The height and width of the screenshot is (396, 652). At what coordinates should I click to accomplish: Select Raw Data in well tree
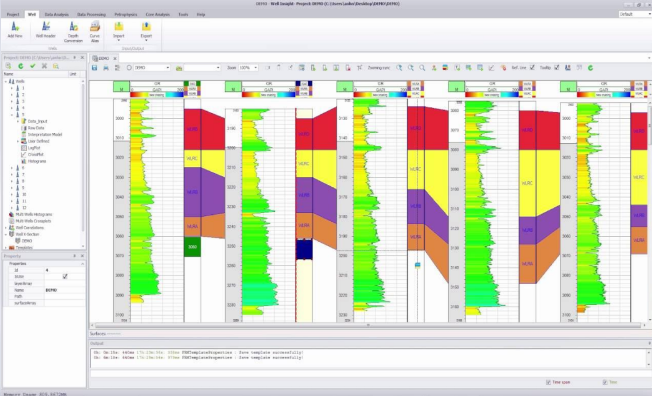tap(36, 128)
